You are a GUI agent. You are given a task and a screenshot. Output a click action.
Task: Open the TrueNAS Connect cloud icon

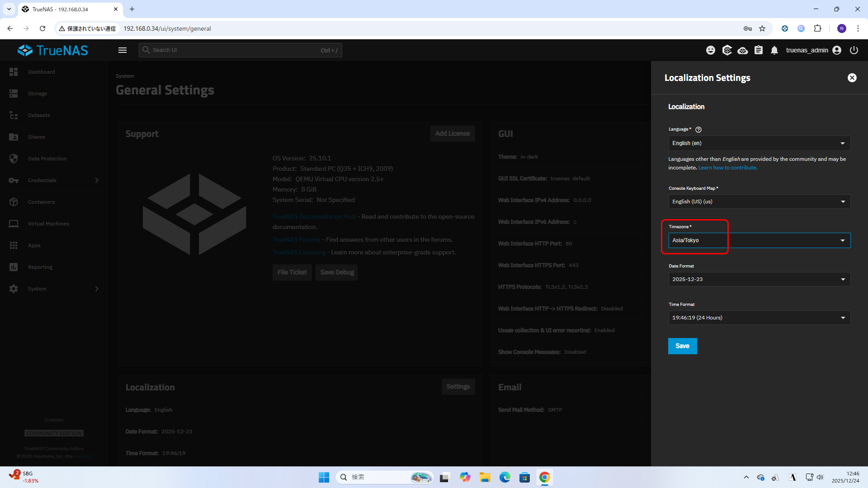pos(743,50)
